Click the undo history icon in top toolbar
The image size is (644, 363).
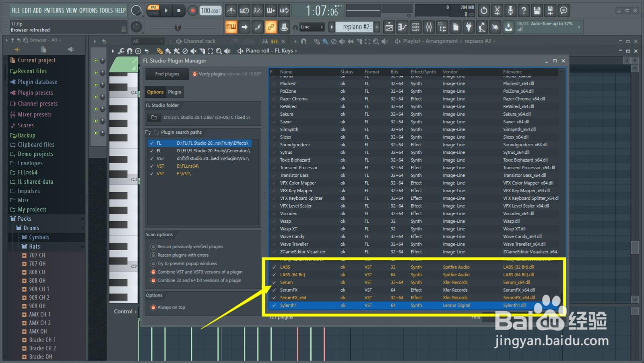tap(484, 10)
